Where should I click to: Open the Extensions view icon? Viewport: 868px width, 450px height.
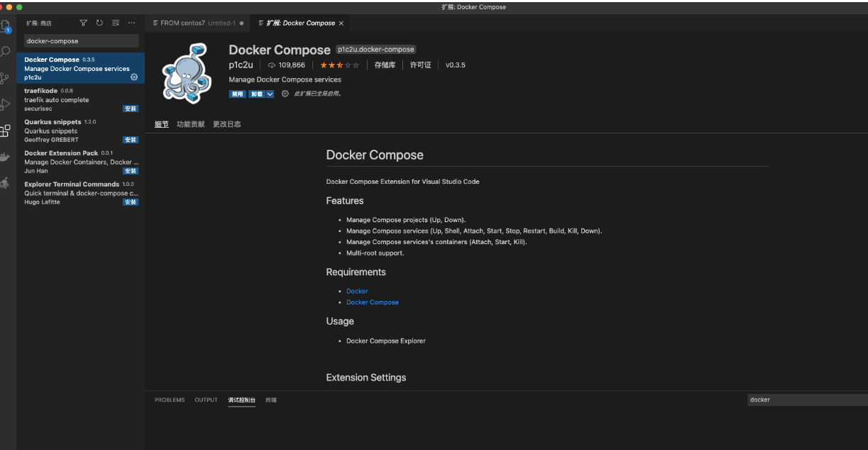pos(6,131)
